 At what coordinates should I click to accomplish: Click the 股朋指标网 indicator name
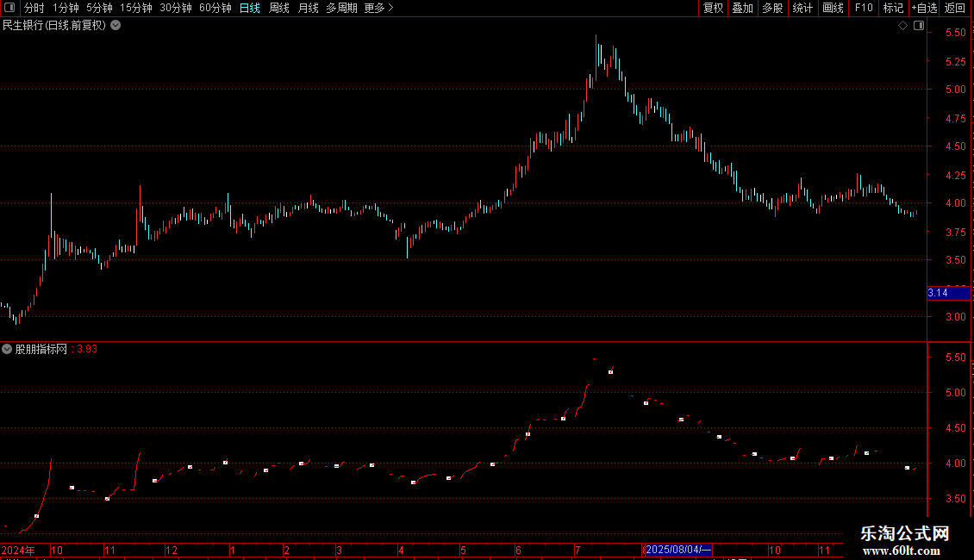(x=41, y=349)
